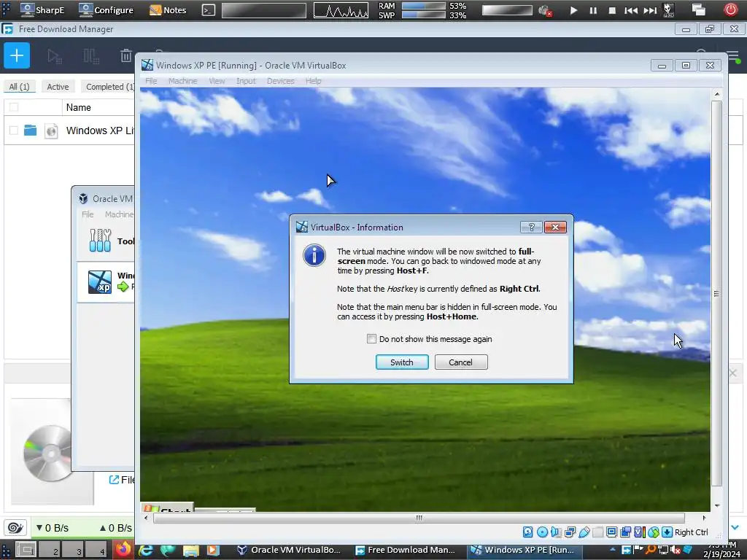747x560 pixels.
Task: Check the Windows XP download row checkbox
Action: coord(14,131)
